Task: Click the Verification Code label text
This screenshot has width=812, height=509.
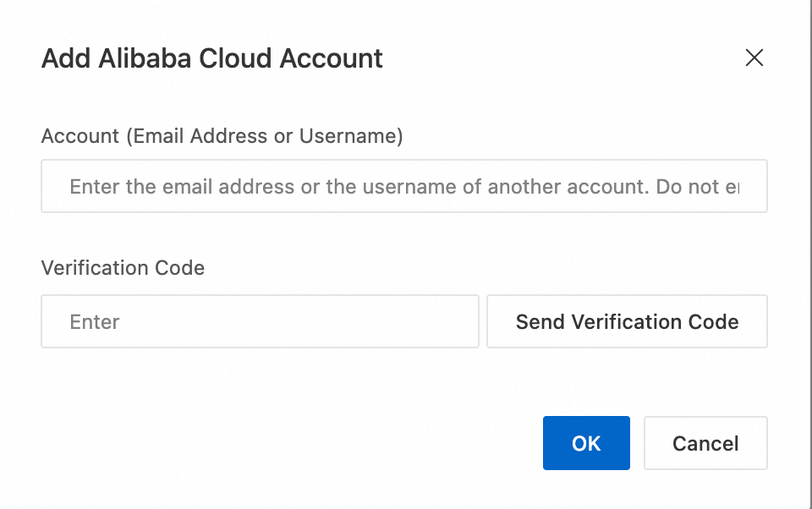Action: coord(123,268)
